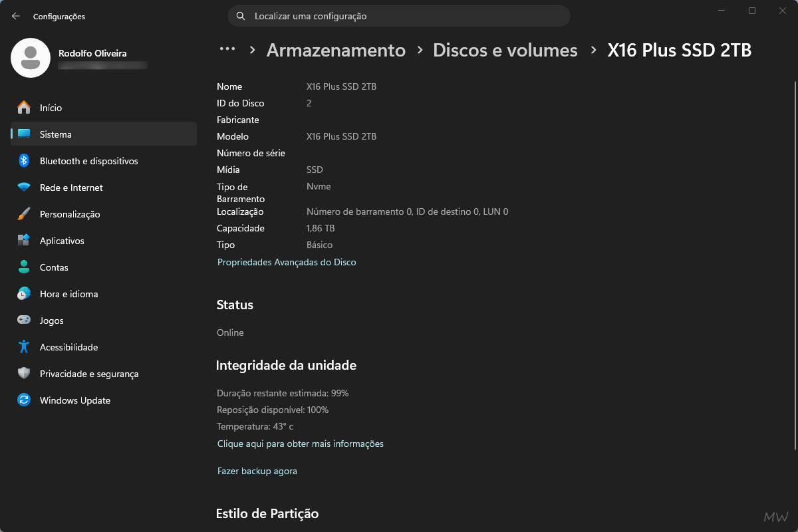Screen dimensions: 798x532
Task: Click the Temperatura: 43° c text
Action: pyautogui.click(x=255, y=426)
